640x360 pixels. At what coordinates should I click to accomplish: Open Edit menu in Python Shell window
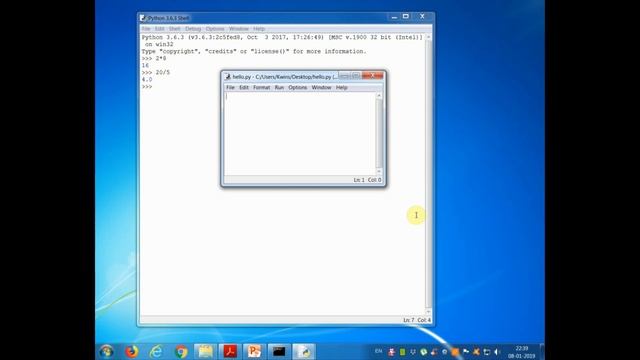[x=160, y=29]
